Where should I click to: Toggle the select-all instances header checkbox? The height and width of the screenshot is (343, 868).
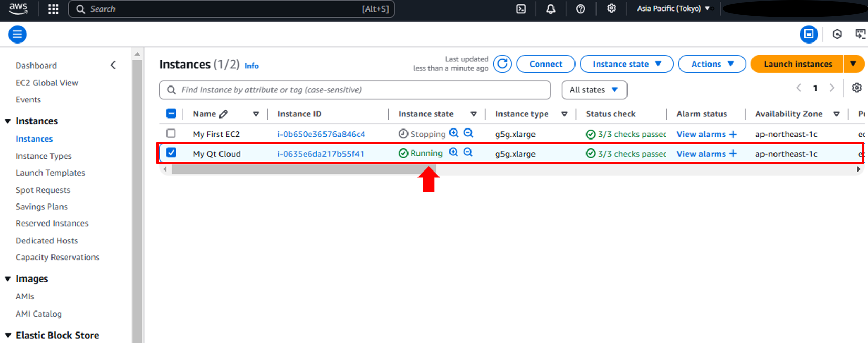(x=171, y=114)
